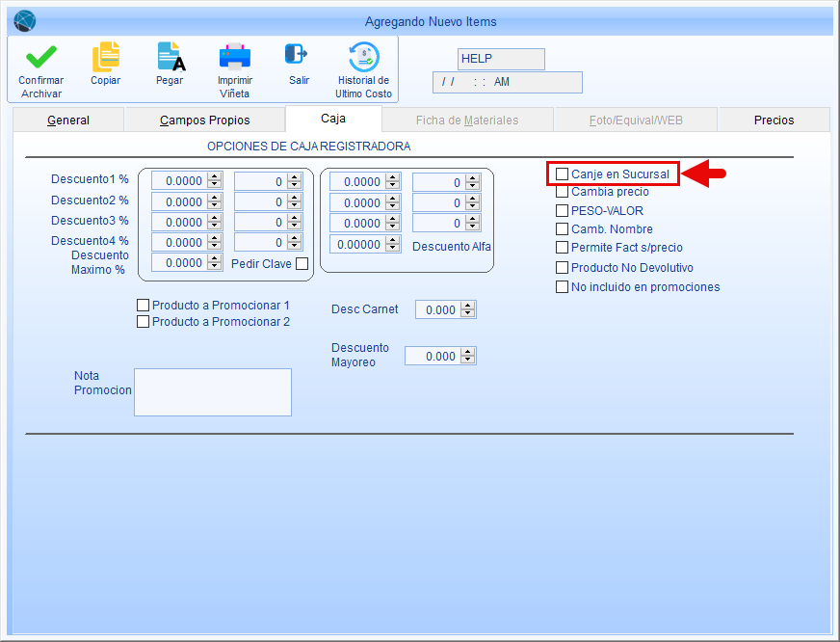Adjust the Descuento Maximo % spinner
The width and height of the screenshot is (840, 642).
point(215,263)
